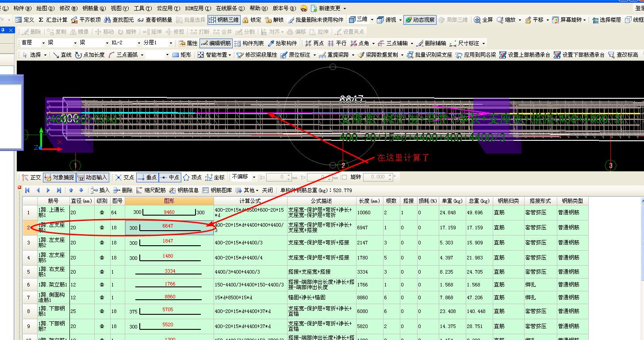This screenshot has height=340, width=644.
Task: Open 查找图元 find element tool
Action: (x=119, y=20)
